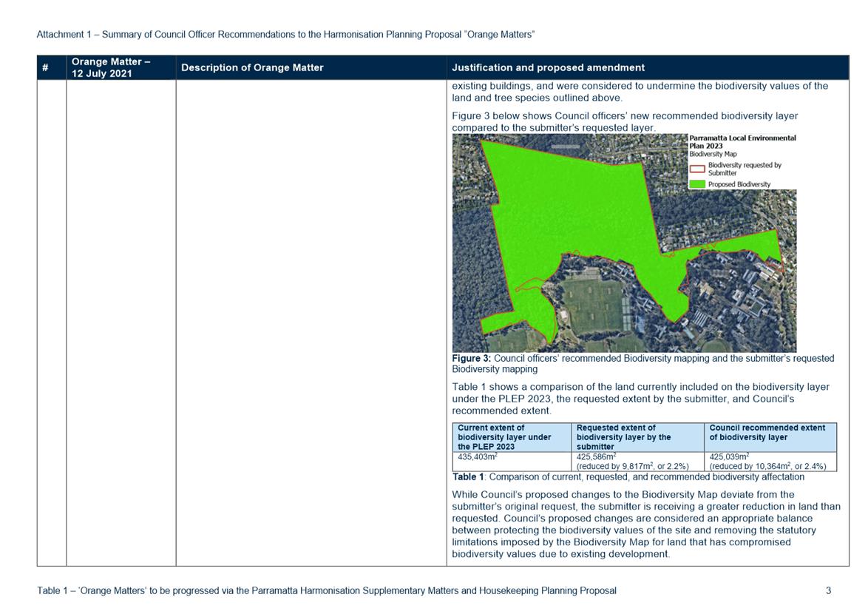
Task: Select the footer text about 'Orange Matters' to be progressed
Action: [327, 591]
